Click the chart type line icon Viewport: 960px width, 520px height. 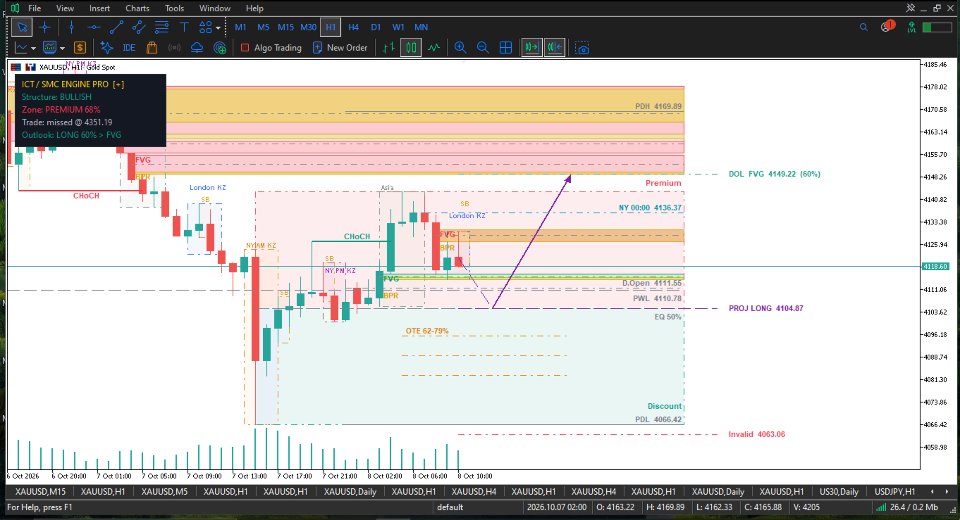[x=21, y=48]
